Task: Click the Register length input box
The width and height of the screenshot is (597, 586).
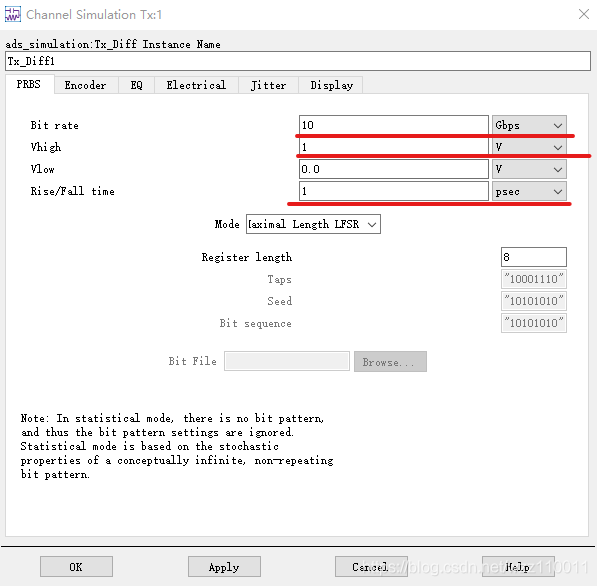Action: pos(534,257)
